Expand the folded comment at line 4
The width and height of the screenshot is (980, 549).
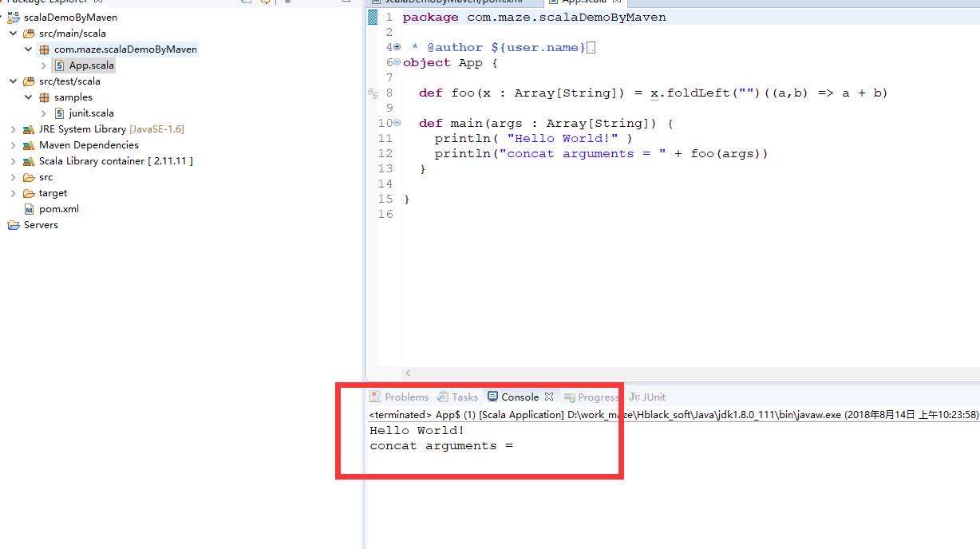click(x=397, y=47)
